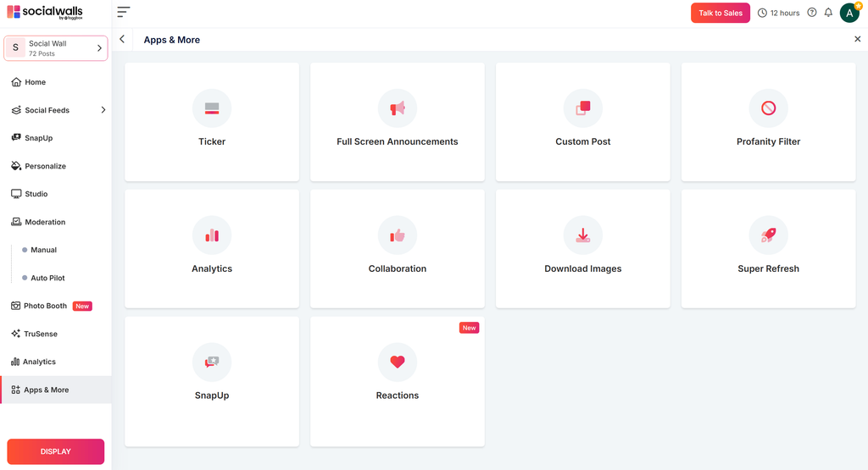Expand the Social Feeds submenu arrow
The width and height of the screenshot is (868, 470).
coord(103,110)
